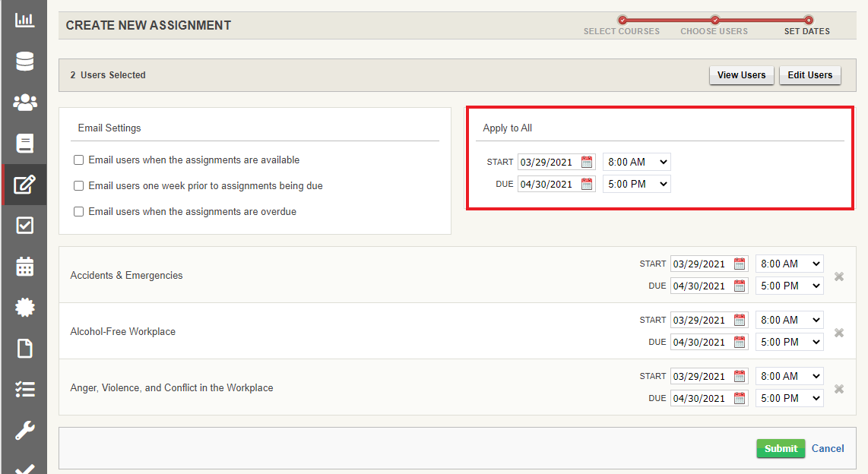Open the users group icon in the sidebar
This screenshot has height=474, width=868.
click(x=24, y=102)
